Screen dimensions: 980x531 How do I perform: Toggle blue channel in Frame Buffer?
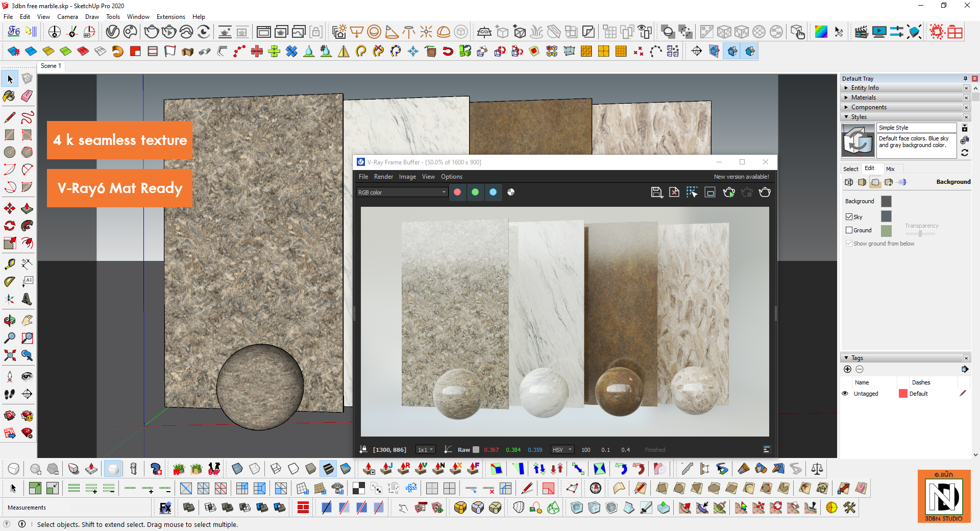493,192
